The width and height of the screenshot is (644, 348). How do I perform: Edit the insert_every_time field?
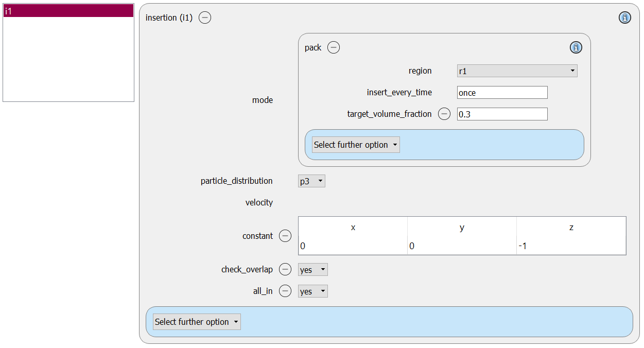coord(502,93)
